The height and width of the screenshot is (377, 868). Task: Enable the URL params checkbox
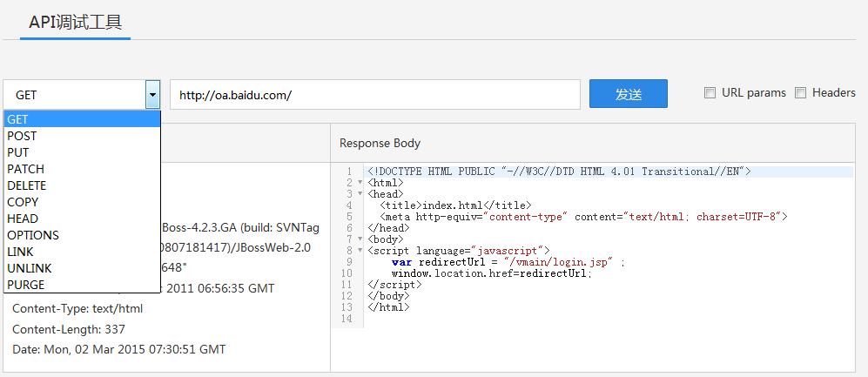point(710,93)
